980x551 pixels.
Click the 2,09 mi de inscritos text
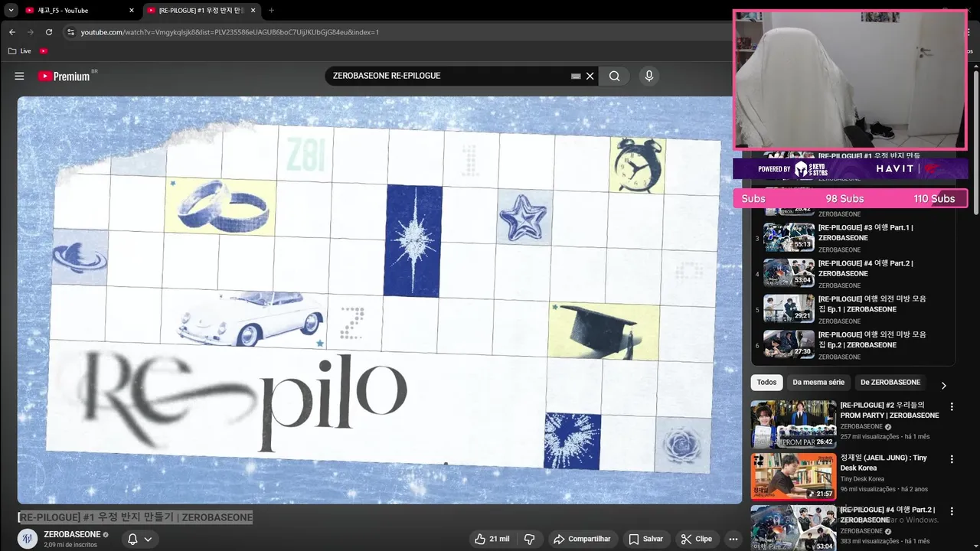click(x=70, y=545)
